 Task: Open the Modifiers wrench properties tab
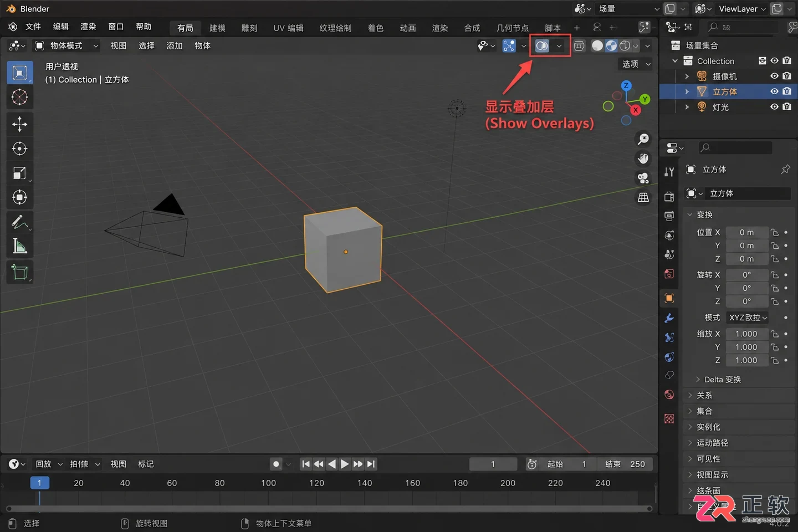tap(669, 318)
